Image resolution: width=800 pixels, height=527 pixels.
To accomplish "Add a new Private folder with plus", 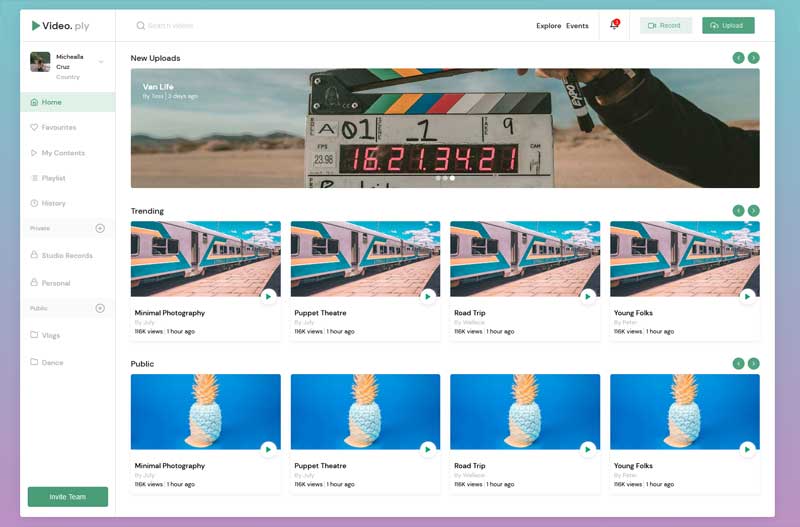I will coord(100,228).
